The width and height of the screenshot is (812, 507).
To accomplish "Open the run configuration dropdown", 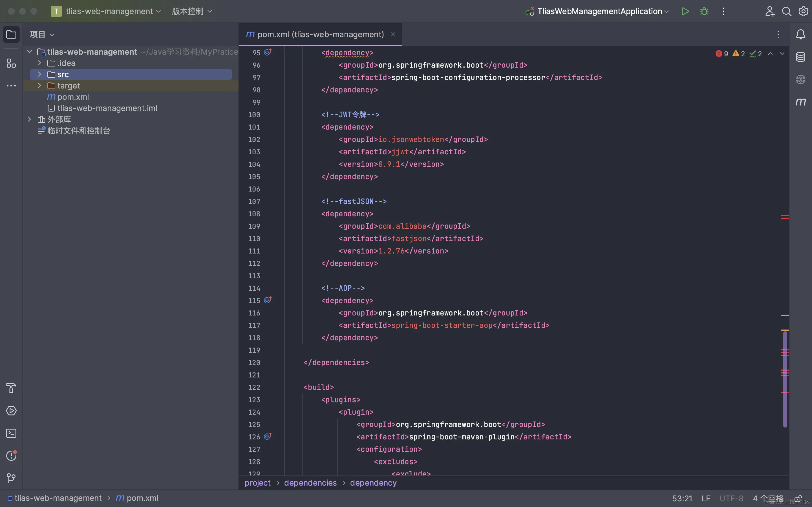I will point(599,11).
